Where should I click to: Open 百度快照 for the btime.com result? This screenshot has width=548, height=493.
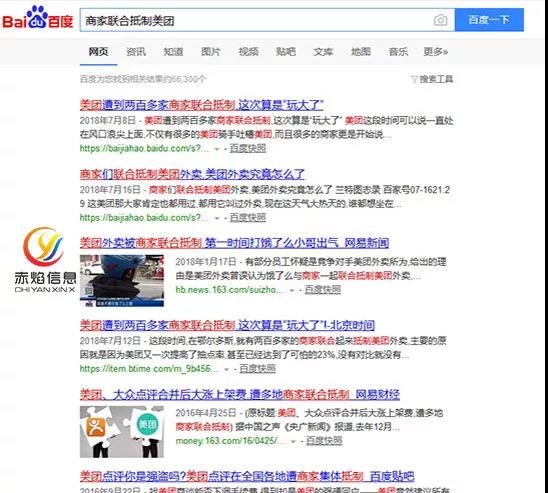(258, 369)
